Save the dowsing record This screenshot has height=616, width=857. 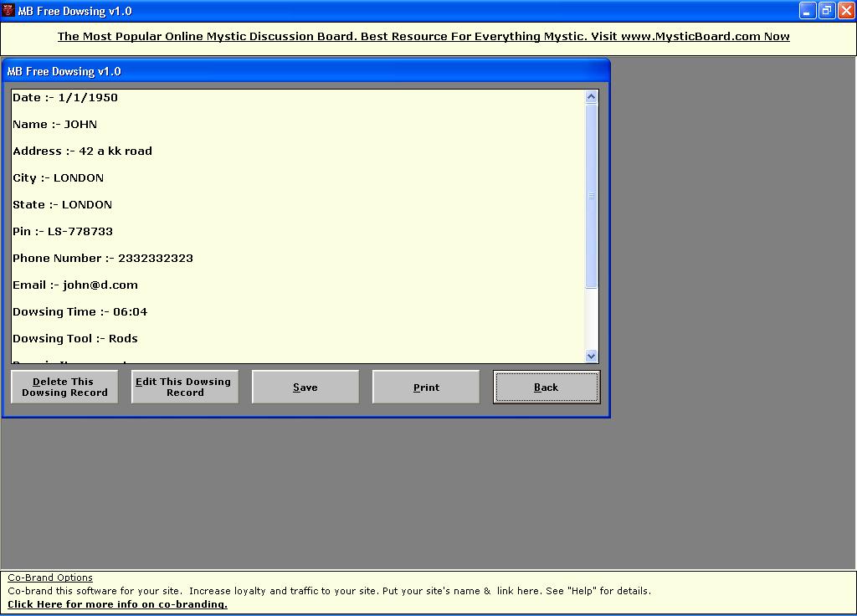pos(305,387)
